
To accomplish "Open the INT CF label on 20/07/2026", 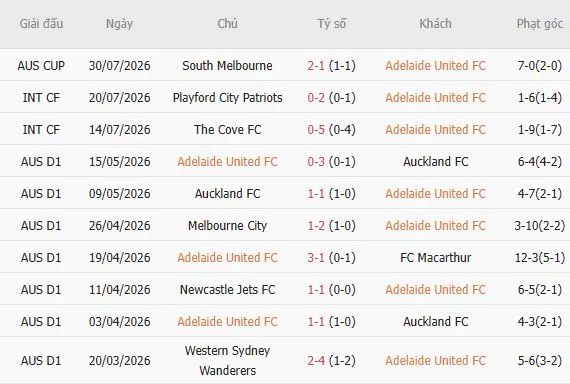I will coord(41,98).
